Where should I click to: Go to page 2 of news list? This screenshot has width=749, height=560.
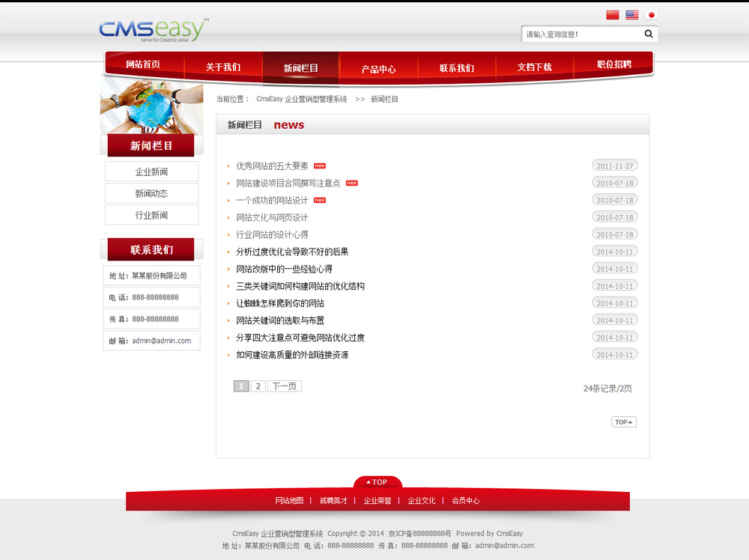258,386
